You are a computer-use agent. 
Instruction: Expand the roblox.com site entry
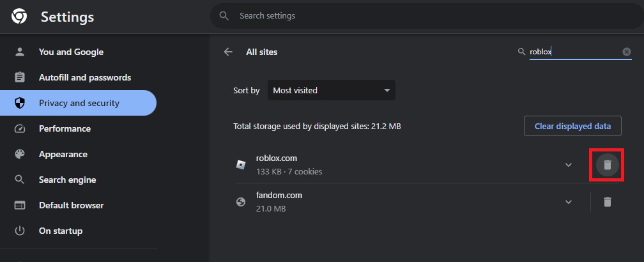[569, 165]
